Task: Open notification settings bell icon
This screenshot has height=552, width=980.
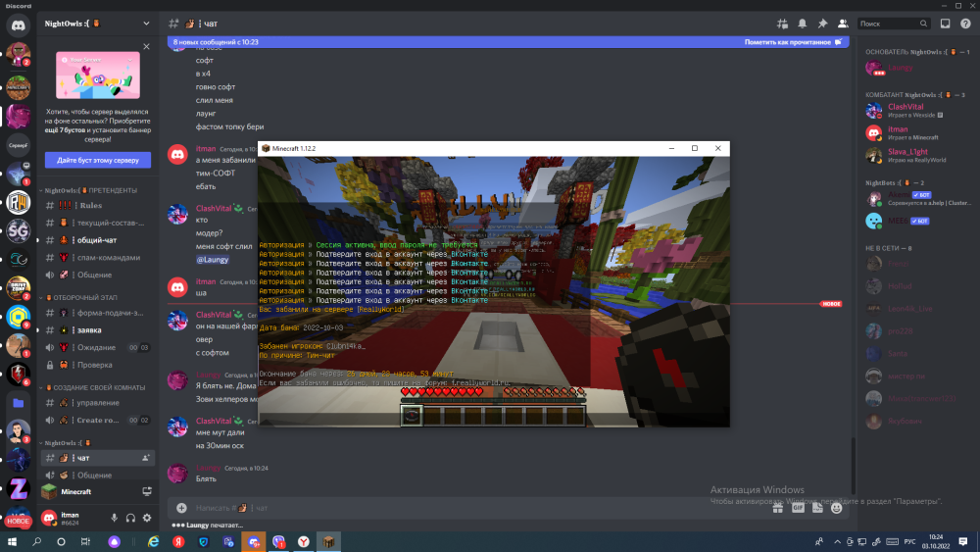Action: (802, 24)
